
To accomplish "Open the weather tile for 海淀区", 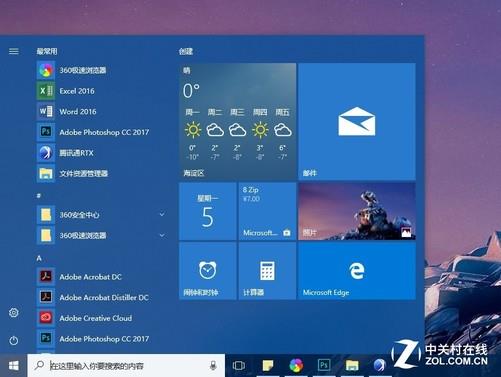I will [x=237, y=121].
